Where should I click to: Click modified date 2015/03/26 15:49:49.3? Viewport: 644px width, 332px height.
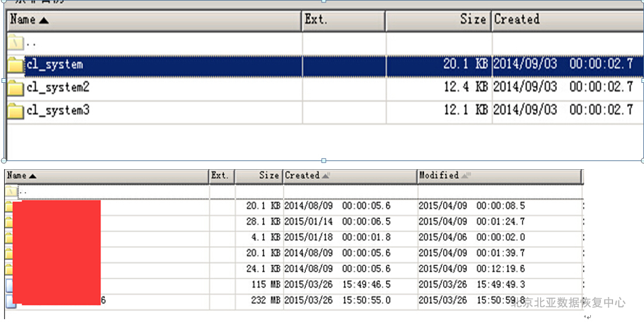point(472,284)
